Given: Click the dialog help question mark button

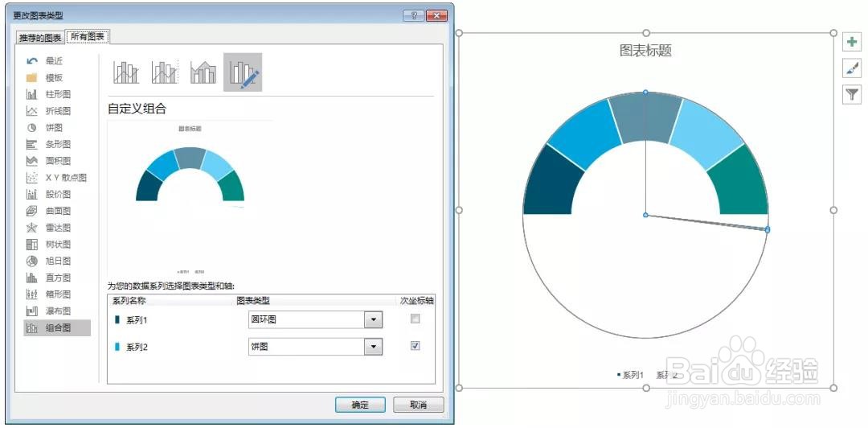Looking at the screenshot, I should point(415,15).
